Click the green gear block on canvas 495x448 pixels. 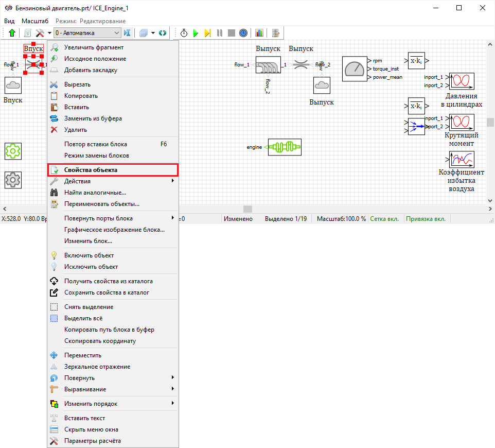click(x=12, y=151)
